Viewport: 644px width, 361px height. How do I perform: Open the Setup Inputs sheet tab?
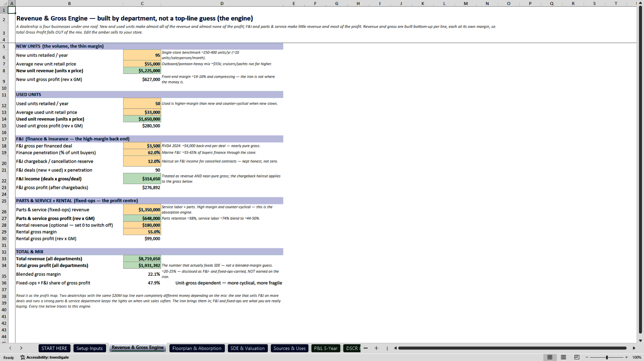90,348
